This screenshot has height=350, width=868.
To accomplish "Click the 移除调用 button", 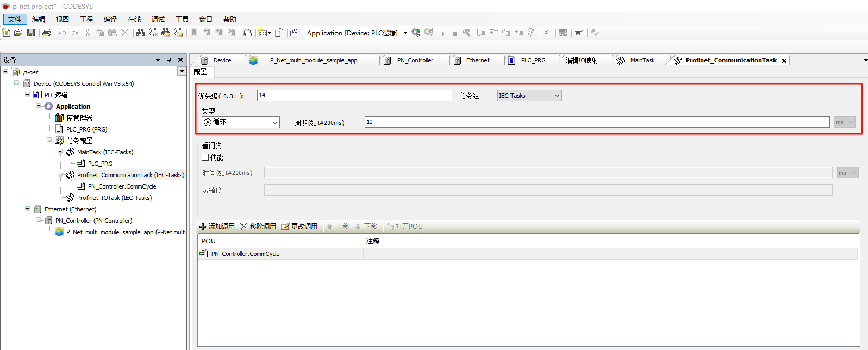I will coord(258,227).
